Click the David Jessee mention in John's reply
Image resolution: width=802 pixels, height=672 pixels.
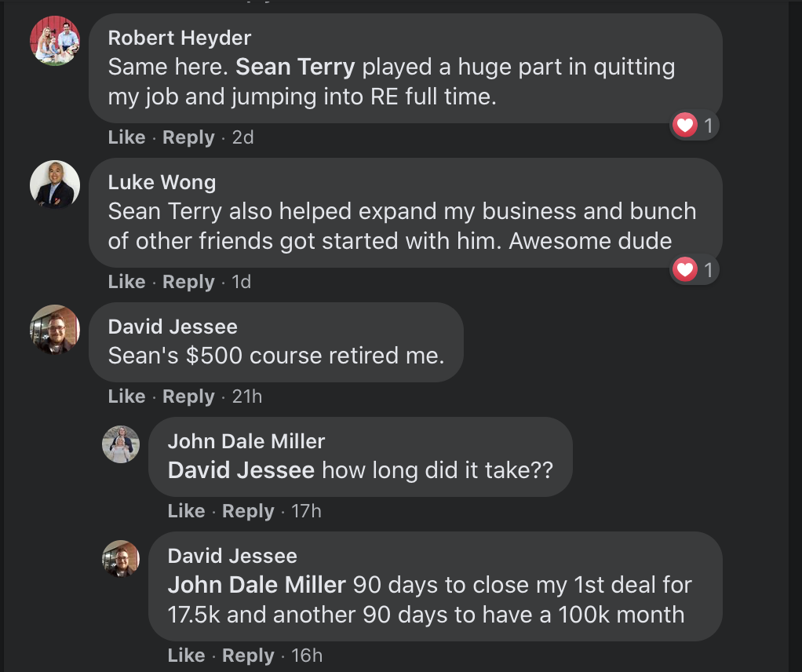point(241,470)
